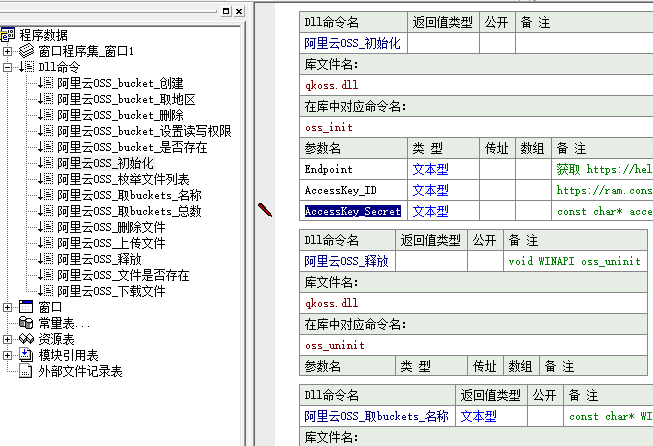Click icon beside 阿里云OSS_初始化 tree row
The image size is (653, 446).
point(46,163)
